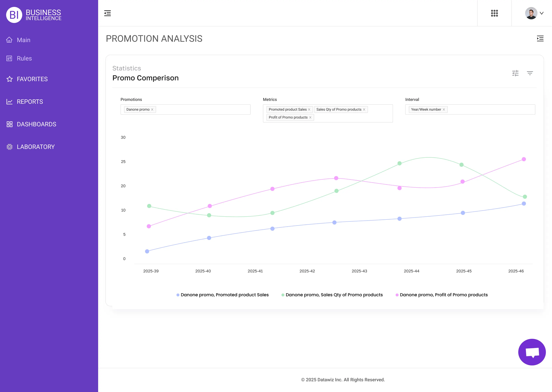Open the apps grid launcher icon
Viewport: 552px width, 392px height.
tap(495, 13)
